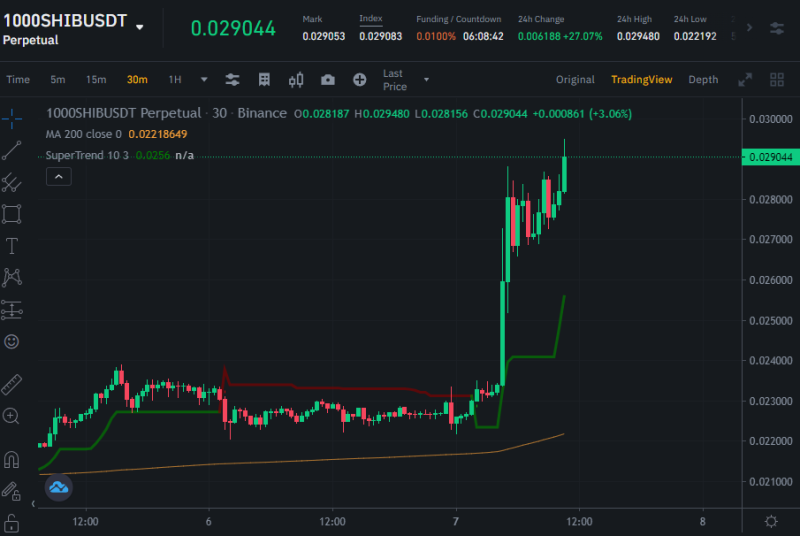Open the technical indicators grid icon
The height and width of the screenshot is (536, 800).
click(x=264, y=80)
